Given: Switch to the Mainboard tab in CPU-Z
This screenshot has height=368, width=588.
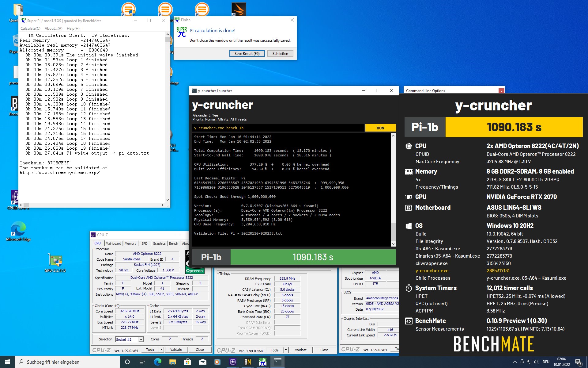Looking at the screenshot, I should click(x=113, y=243).
